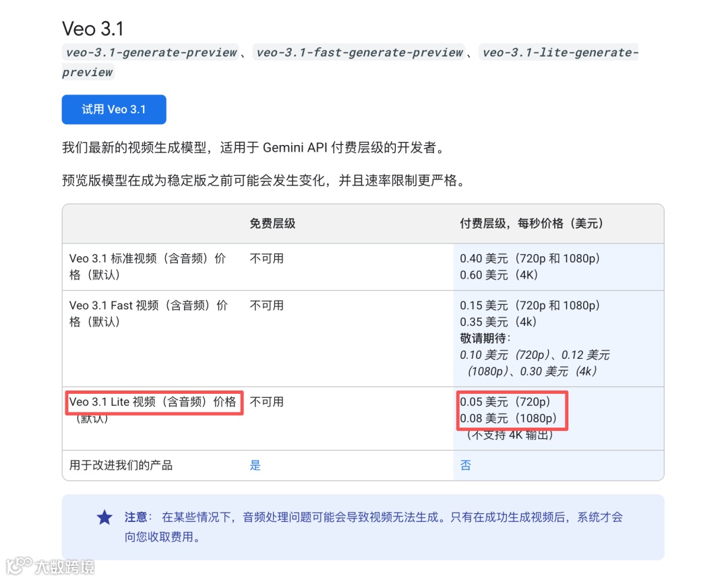Click the 付费层级，每秒价格（美元） column header

coord(531,223)
